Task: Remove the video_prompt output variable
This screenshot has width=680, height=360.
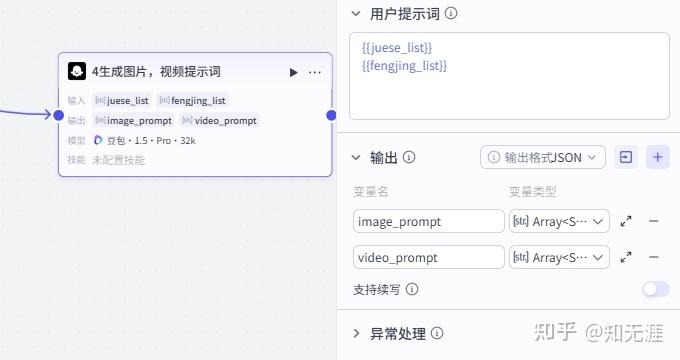Action: pos(654,257)
